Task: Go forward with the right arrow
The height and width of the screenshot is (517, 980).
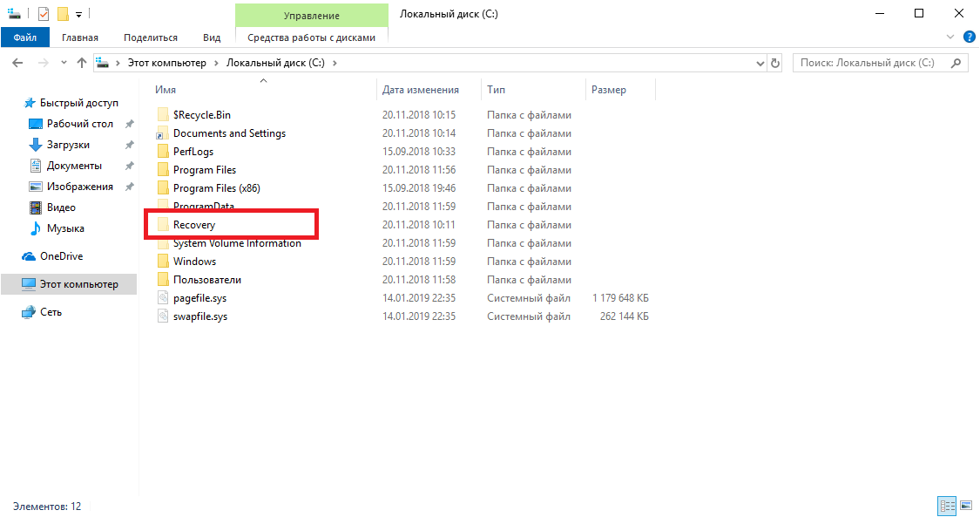Action: 44,63
